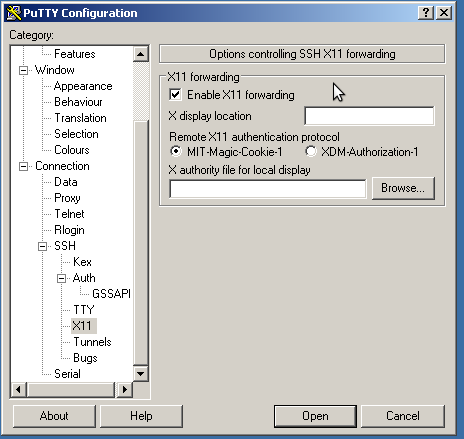Select Connection category
The image size is (464, 439).
(x=62, y=166)
